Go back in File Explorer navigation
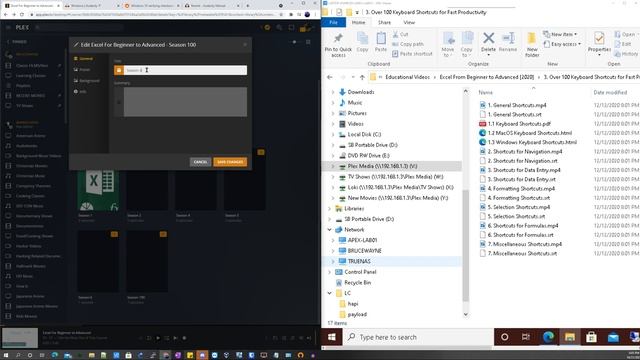This screenshot has width=640, height=360. 330,77
